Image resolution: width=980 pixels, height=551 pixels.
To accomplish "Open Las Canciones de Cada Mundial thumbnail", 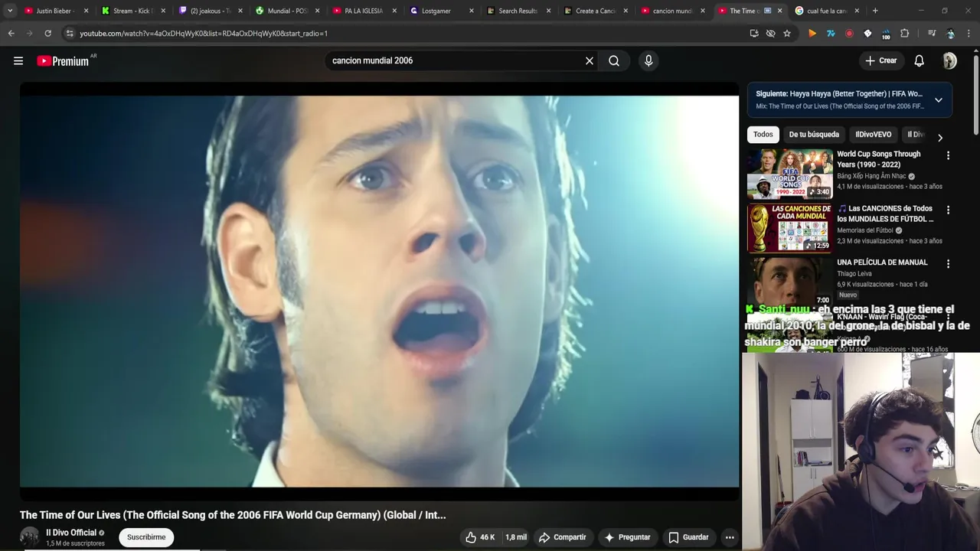I will coord(789,228).
